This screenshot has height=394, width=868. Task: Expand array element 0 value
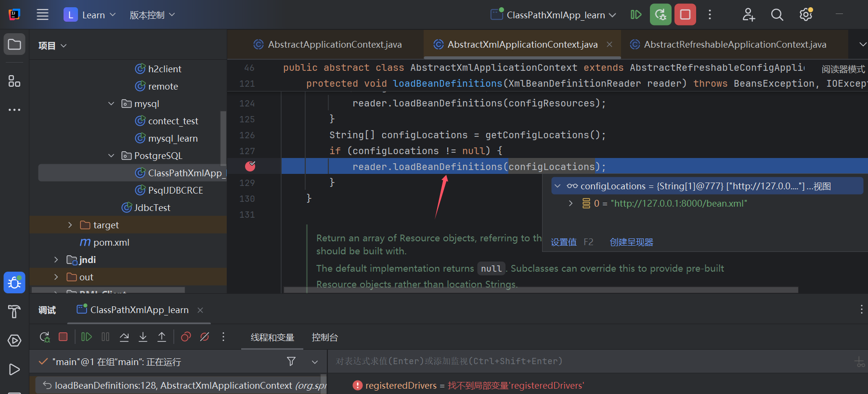[571, 203]
